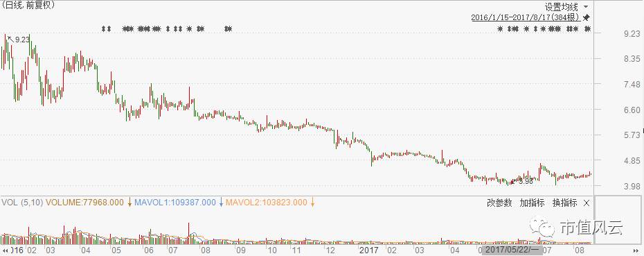The image size is (644, 256).
Task: Click the 2017/05/22 date cursor label
Action: click(x=512, y=250)
